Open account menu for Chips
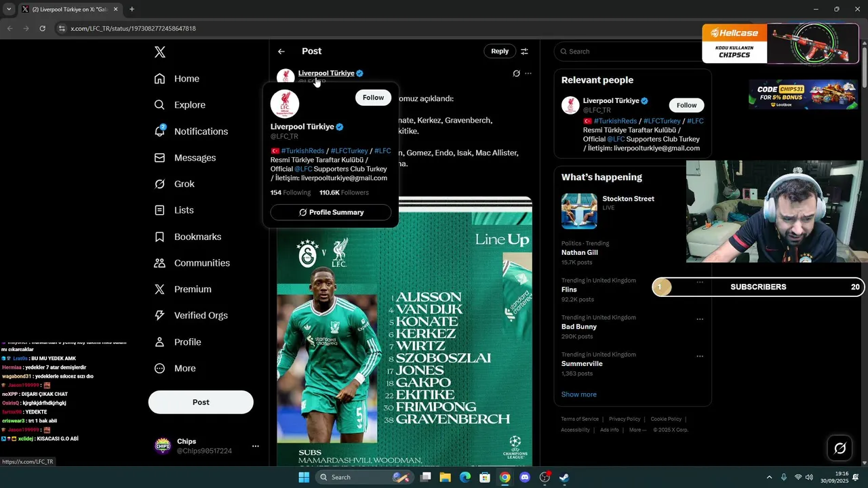This screenshot has width=868, height=488. pos(255,446)
